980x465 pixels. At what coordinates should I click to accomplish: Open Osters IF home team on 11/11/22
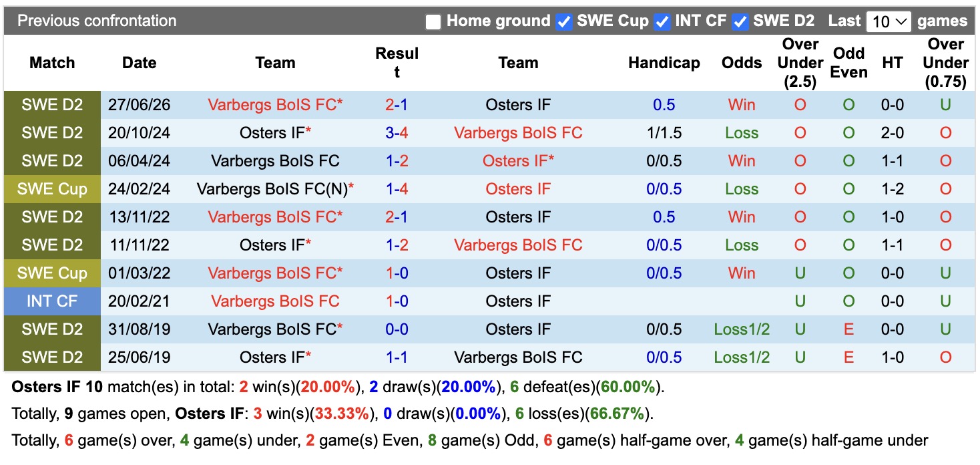[x=272, y=245]
